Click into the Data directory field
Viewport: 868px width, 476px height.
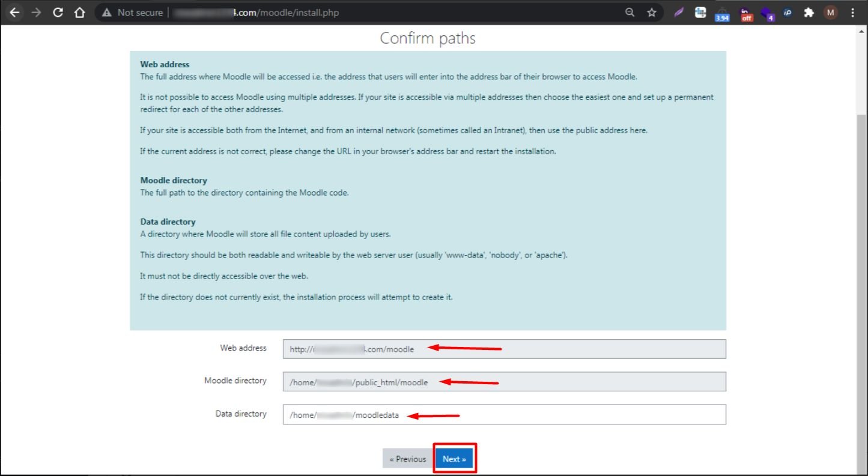(x=504, y=414)
